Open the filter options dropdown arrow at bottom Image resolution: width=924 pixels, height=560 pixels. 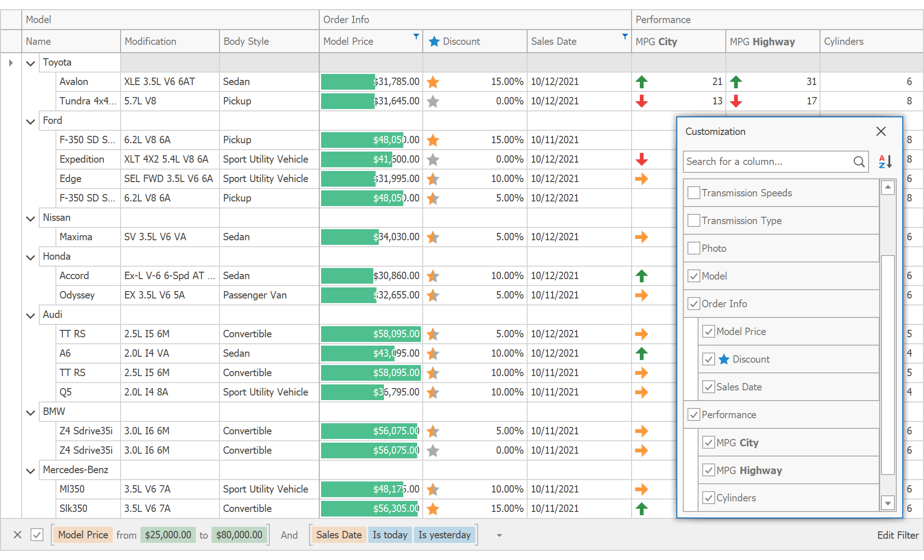click(498, 535)
